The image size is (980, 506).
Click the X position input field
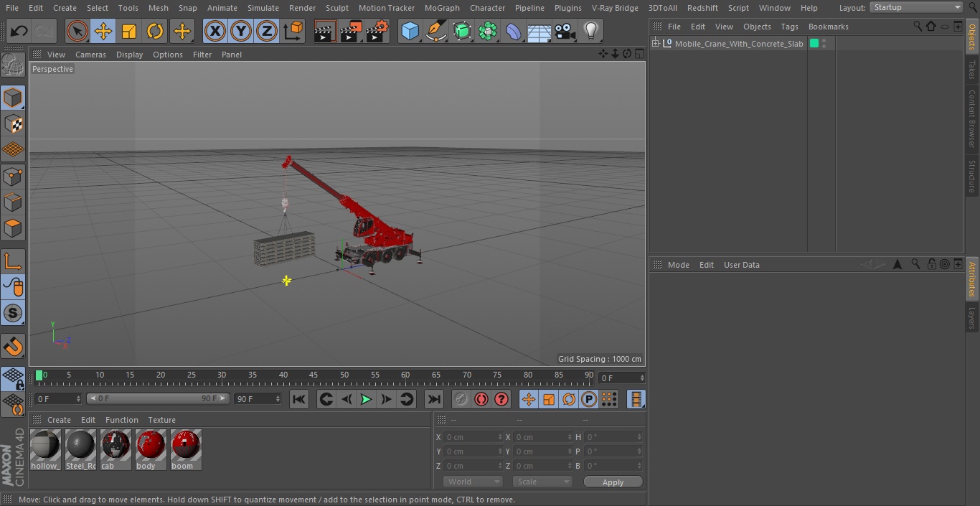point(473,437)
